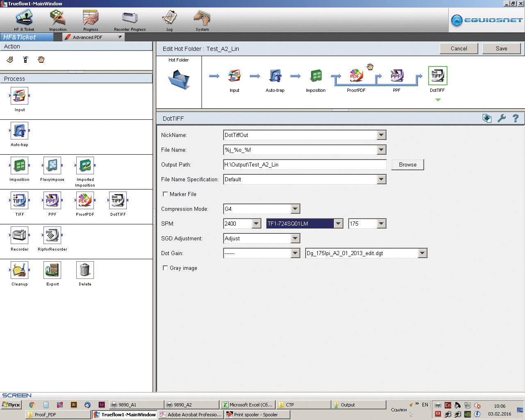Click the copy settings icon in DotTIFF header
Image resolution: width=525 pixels, height=420 pixels.
487,119
